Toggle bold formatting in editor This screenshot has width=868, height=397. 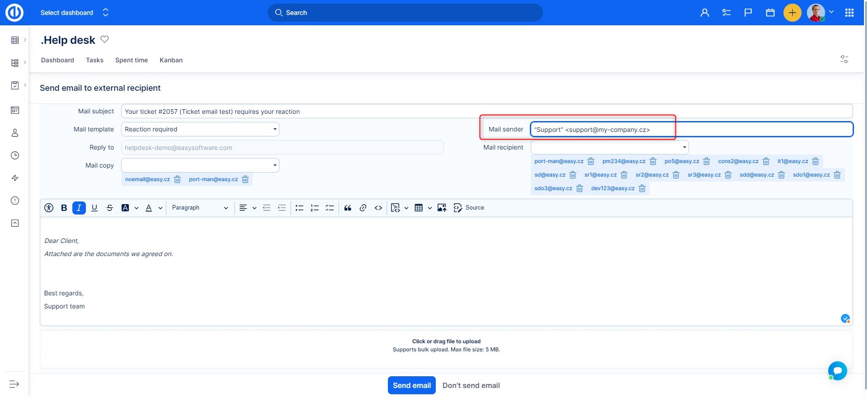pyautogui.click(x=64, y=208)
